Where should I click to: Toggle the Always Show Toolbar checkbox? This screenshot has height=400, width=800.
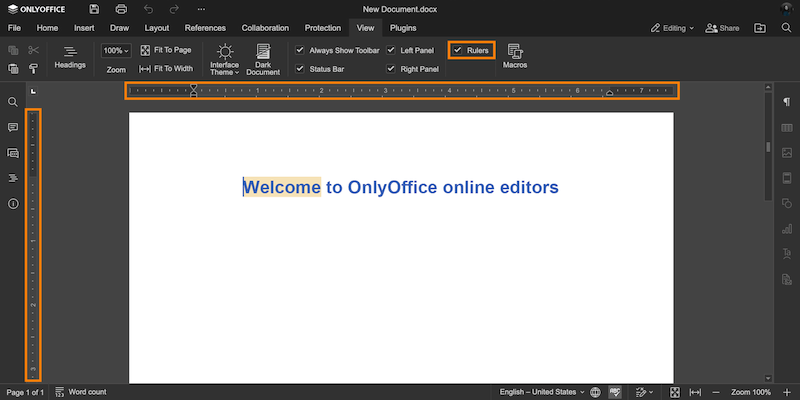coord(300,49)
